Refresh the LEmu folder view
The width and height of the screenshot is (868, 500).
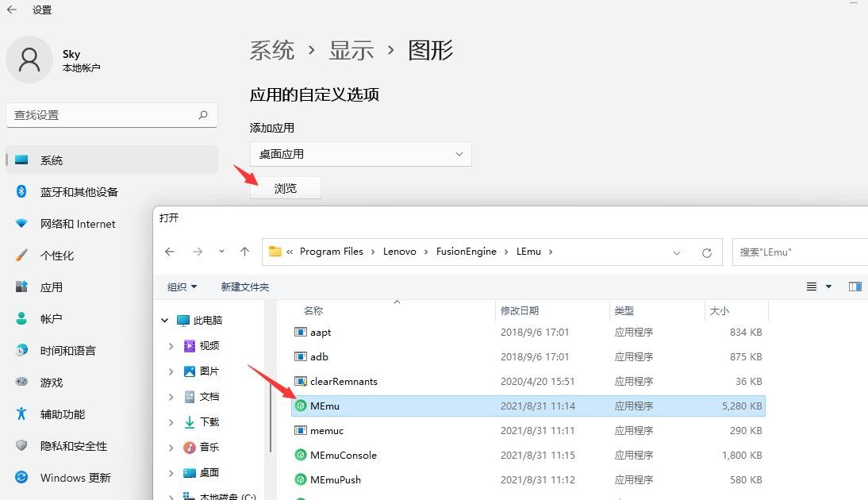pyautogui.click(x=707, y=252)
